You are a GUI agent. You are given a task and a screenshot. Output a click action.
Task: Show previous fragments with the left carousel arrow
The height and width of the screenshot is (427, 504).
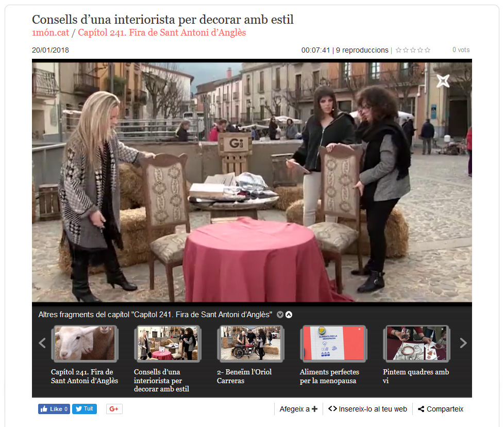tap(42, 343)
